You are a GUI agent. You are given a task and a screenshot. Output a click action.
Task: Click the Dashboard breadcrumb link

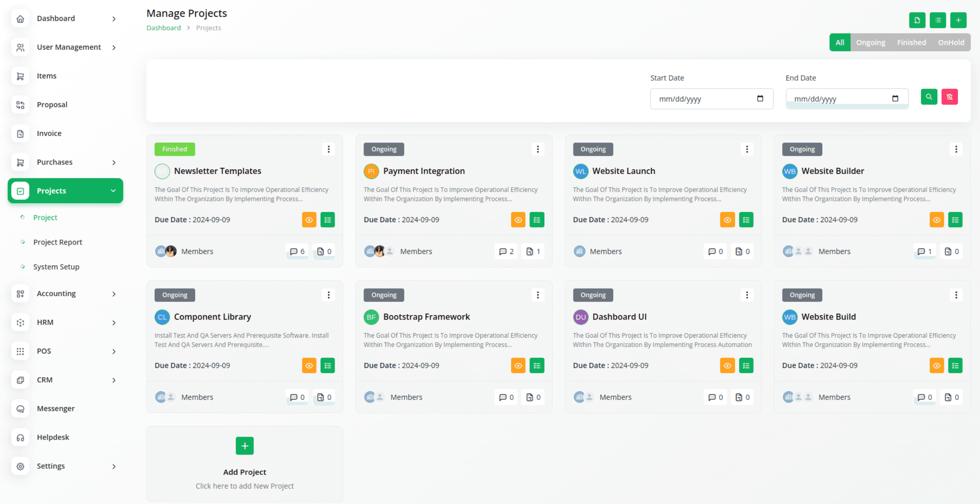click(x=163, y=28)
